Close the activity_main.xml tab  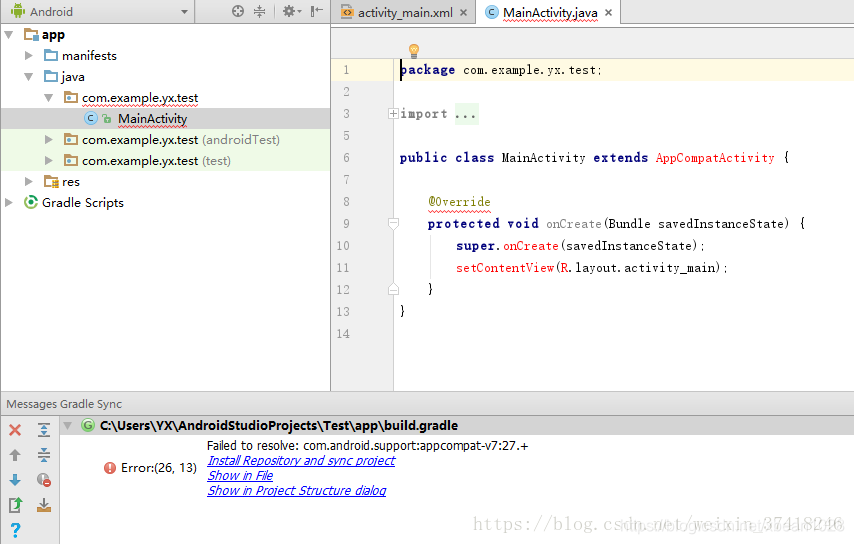(x=463, y=13)
